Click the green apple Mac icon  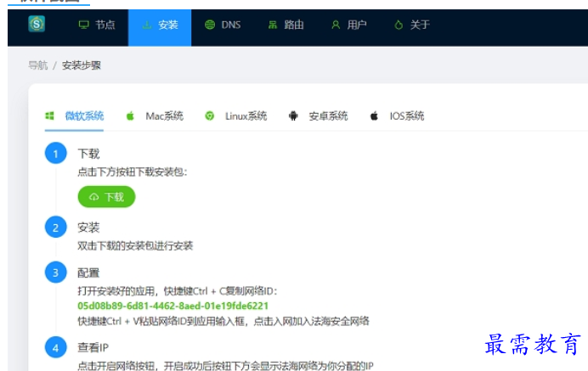click(130, 115)
